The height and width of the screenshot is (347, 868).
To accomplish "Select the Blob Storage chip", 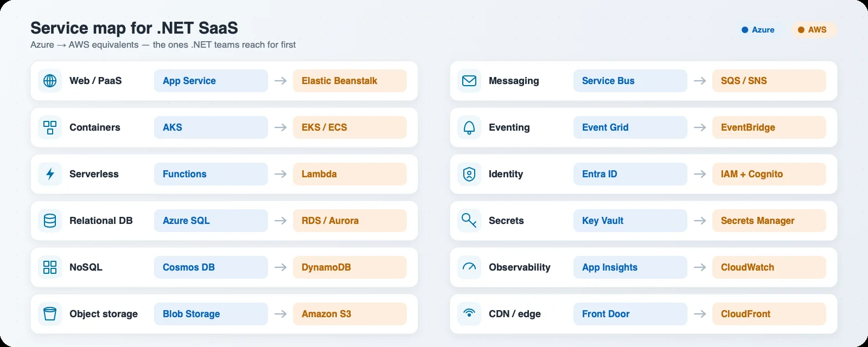I will point(211,314).
